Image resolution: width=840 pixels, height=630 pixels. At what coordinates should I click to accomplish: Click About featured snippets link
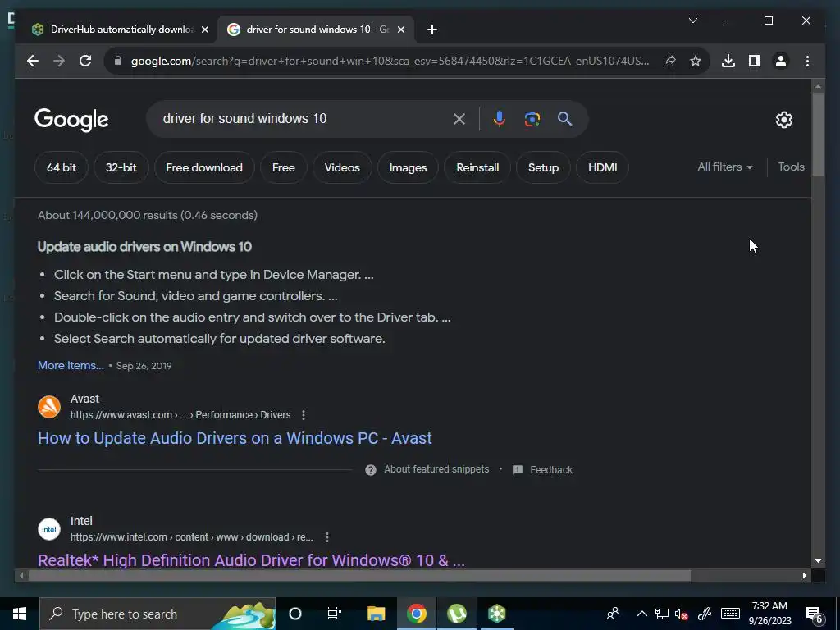(436, 469)
